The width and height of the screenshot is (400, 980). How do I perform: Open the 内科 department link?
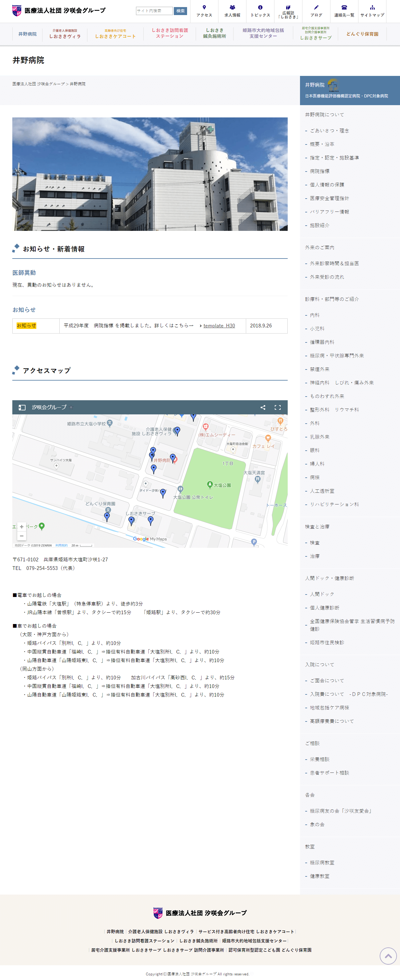[315, 315]
